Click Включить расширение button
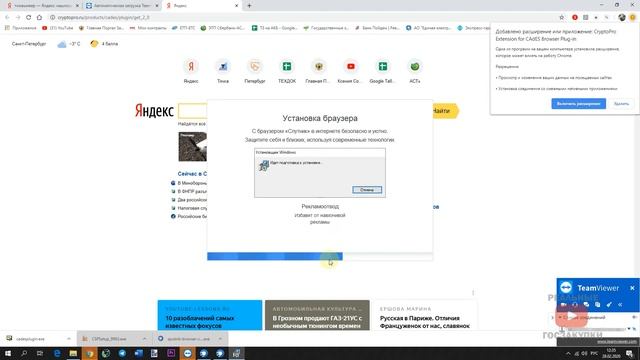640x360 pixels. (578, 104)
